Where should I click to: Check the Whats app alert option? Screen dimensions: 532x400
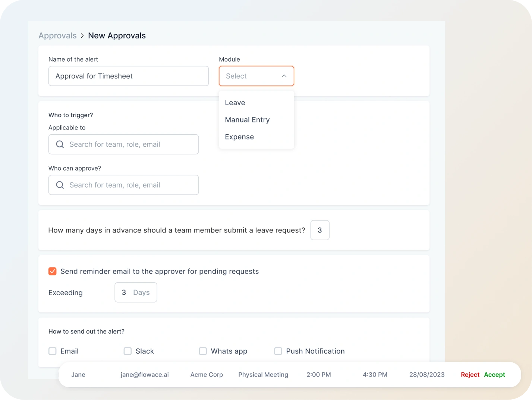(203, 351)
